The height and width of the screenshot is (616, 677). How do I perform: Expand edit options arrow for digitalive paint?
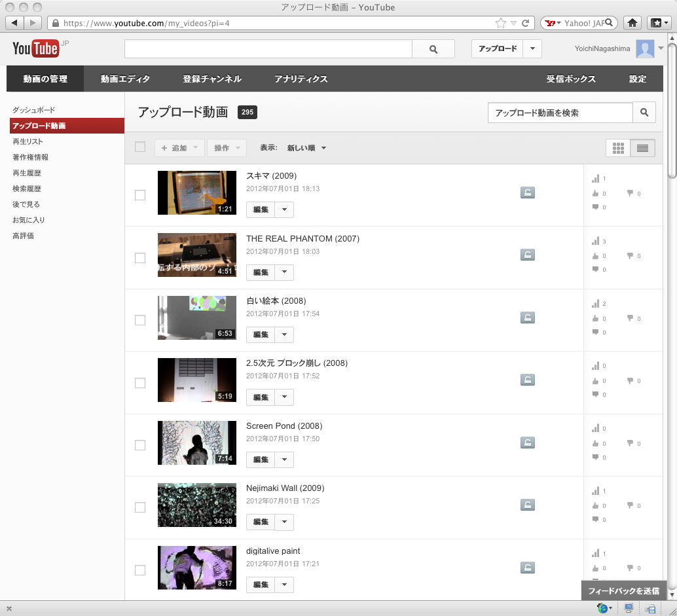pyautogui.click(x=284, y=585)
